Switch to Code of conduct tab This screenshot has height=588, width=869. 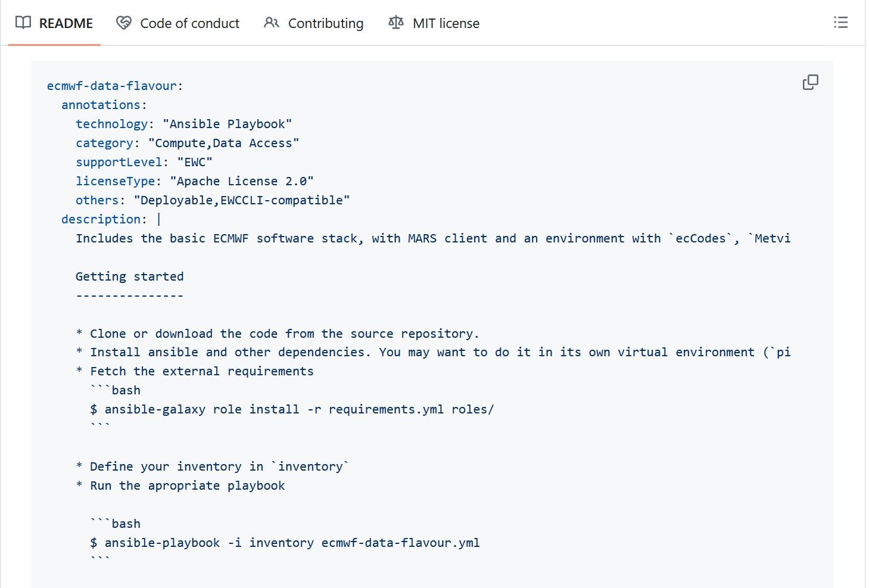177,23
